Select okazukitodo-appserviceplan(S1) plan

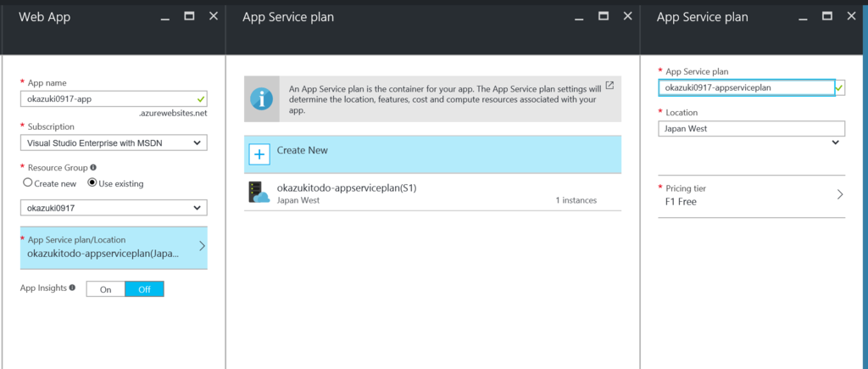432,193
